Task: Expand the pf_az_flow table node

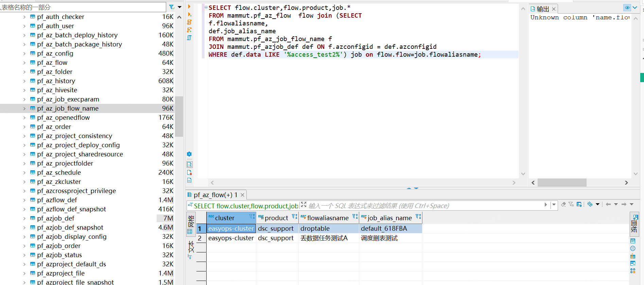Action: coord(24,63)
